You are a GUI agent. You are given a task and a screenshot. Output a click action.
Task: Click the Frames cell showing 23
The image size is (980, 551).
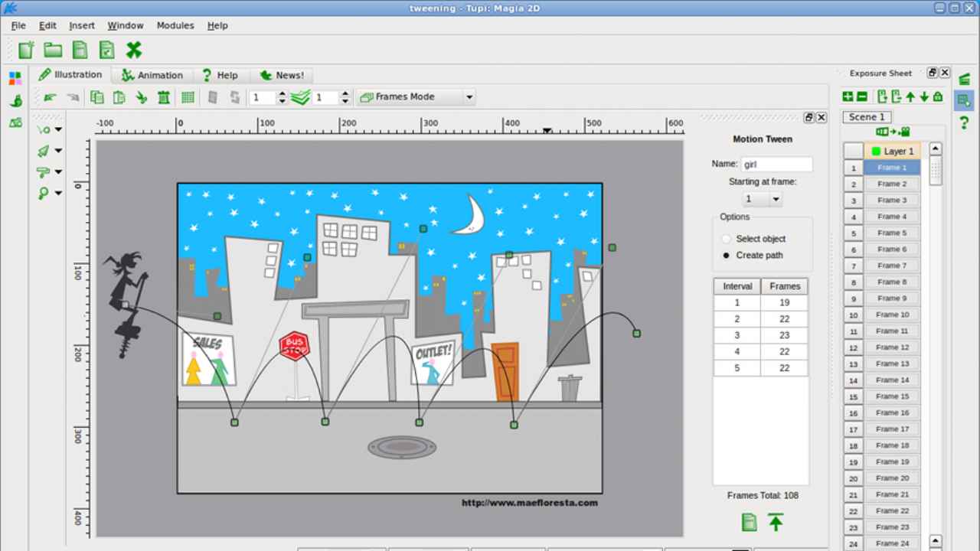(x=785, y=335)
